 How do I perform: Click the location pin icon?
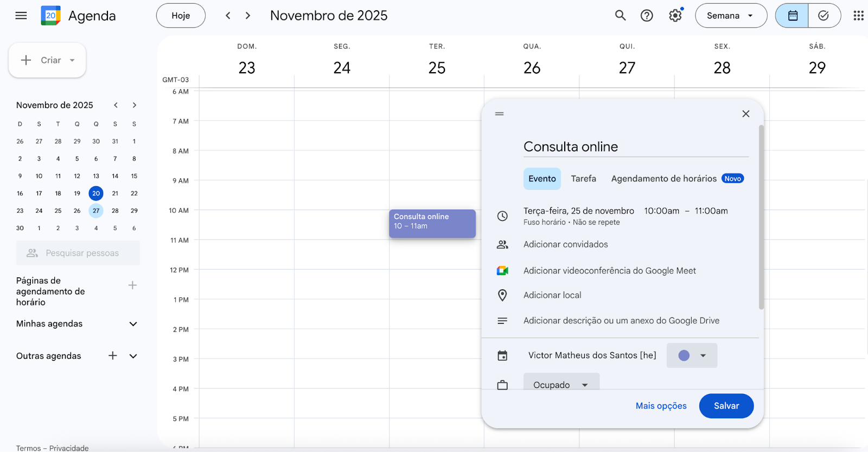click(x=503, y=295)
